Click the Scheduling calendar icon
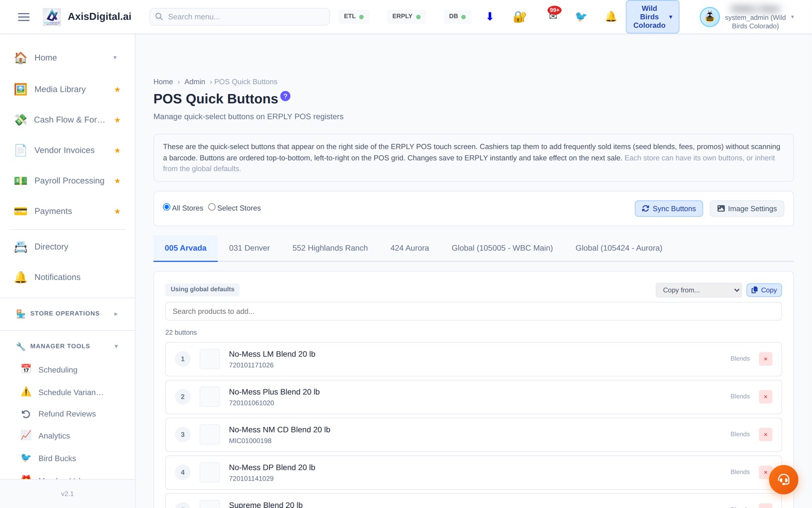Image resolution: width=812 pixels, height=508 pixels. tap(26, 369)
